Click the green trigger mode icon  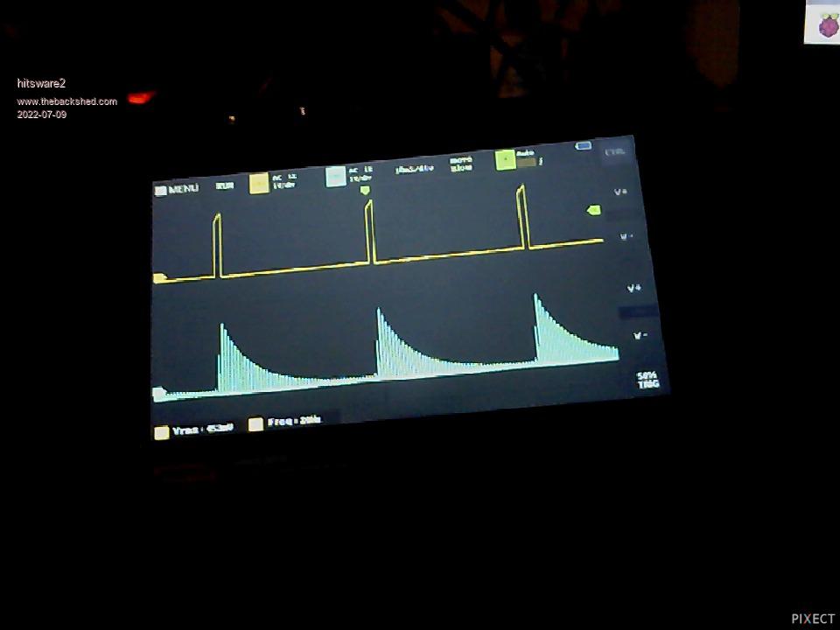pos(505,160)
